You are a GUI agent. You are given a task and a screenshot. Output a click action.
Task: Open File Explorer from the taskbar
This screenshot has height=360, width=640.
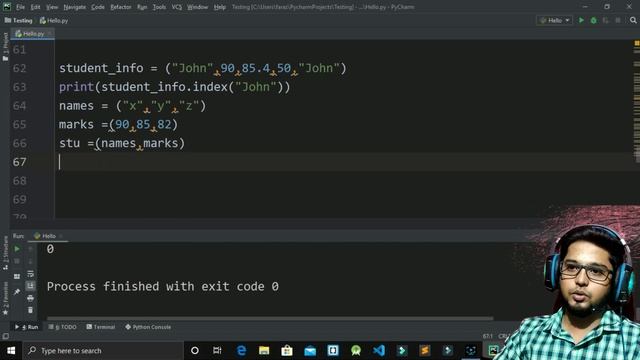pos(264,351)
